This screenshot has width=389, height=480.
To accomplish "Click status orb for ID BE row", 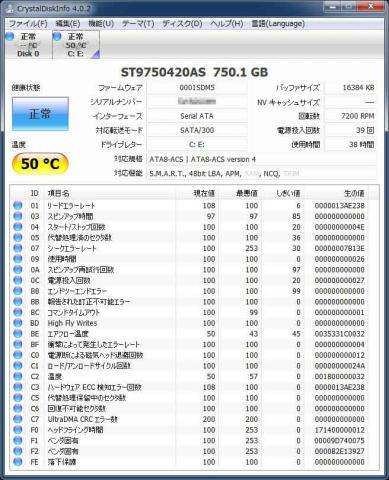I will 18,333.
